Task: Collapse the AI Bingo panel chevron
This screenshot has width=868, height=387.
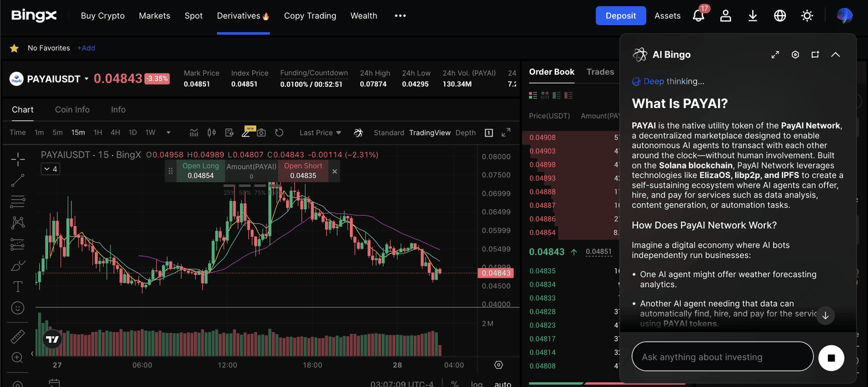Action: [x=835, y=54]
